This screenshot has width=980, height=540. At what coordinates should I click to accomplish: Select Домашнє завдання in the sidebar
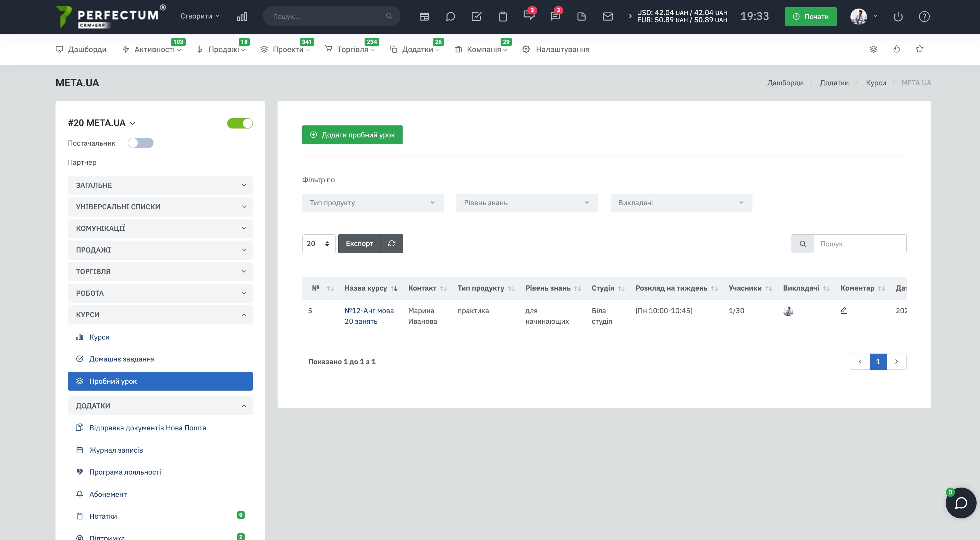pyautogui.click(x=122, y=359)
